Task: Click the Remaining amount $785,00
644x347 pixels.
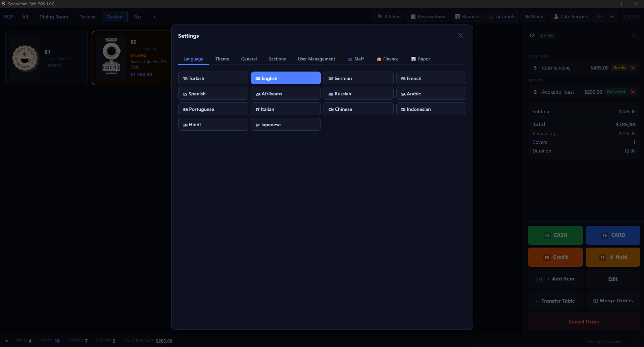Action: (627, 133)
